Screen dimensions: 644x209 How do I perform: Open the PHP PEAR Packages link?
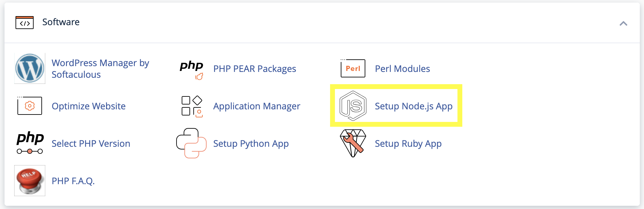pyautogui.click(x=254, y=69)
